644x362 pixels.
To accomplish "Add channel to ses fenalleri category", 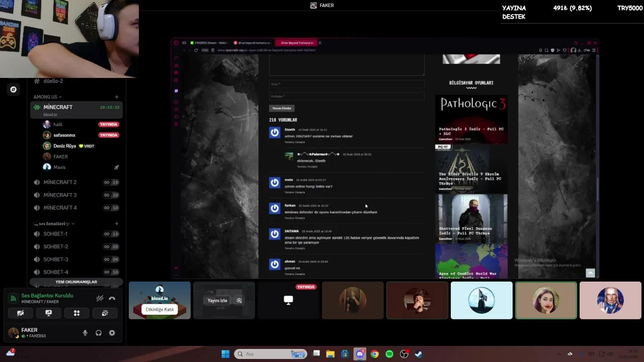I will 116,223.
